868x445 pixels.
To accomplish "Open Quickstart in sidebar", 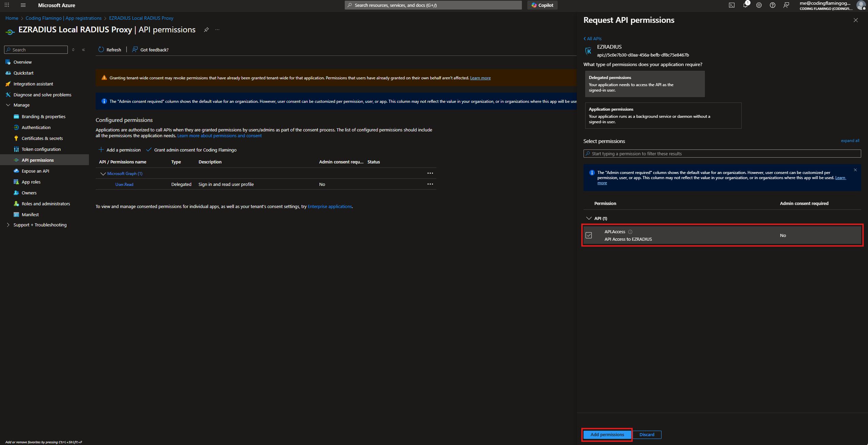I will pos(24,73).
